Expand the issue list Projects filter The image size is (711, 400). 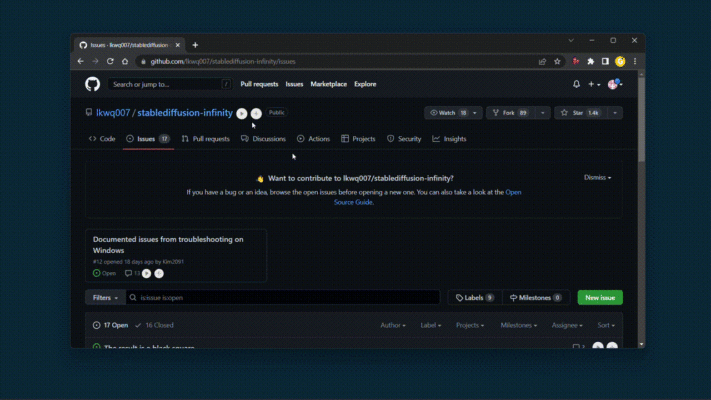[470, 325]
